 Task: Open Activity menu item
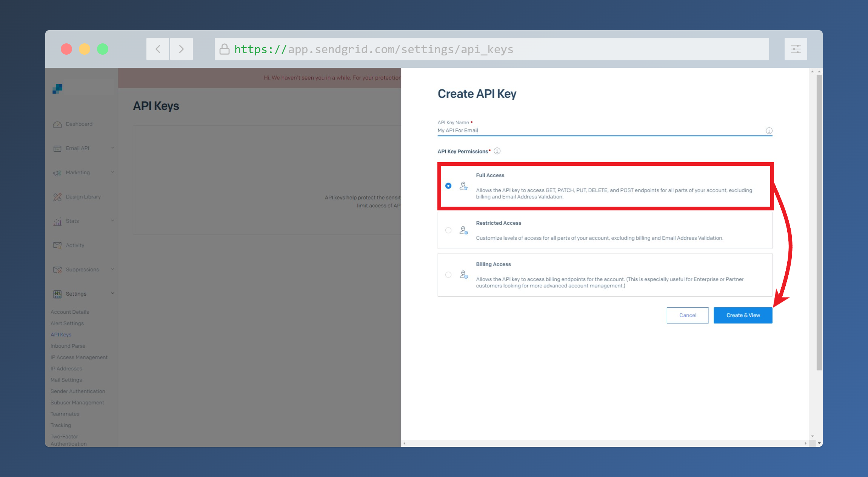coord(75,245)
